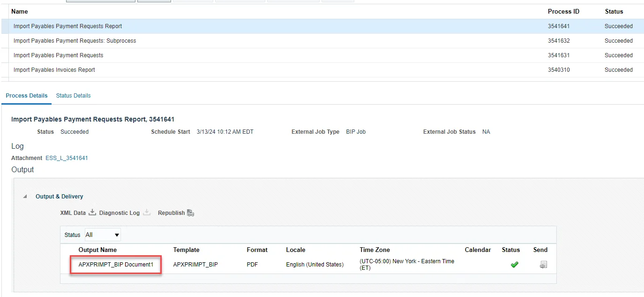Click the Send icon for the output
The width and height of the screenshot is (644, 297).
(x=543, y=265)
